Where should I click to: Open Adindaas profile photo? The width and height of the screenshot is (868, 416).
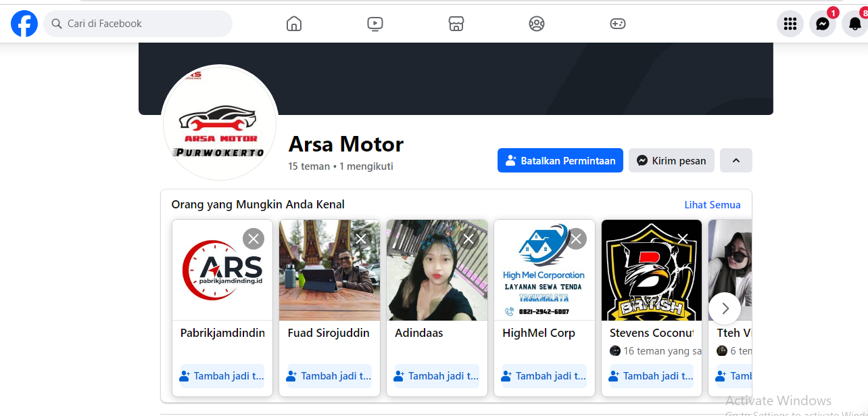[x=437, y=270]
